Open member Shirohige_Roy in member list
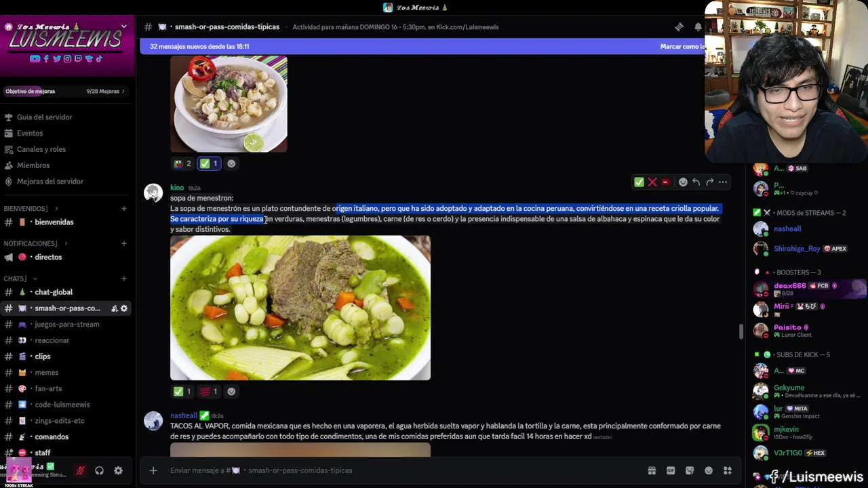This screenshot has width=868, height=488. coord(797,249)
